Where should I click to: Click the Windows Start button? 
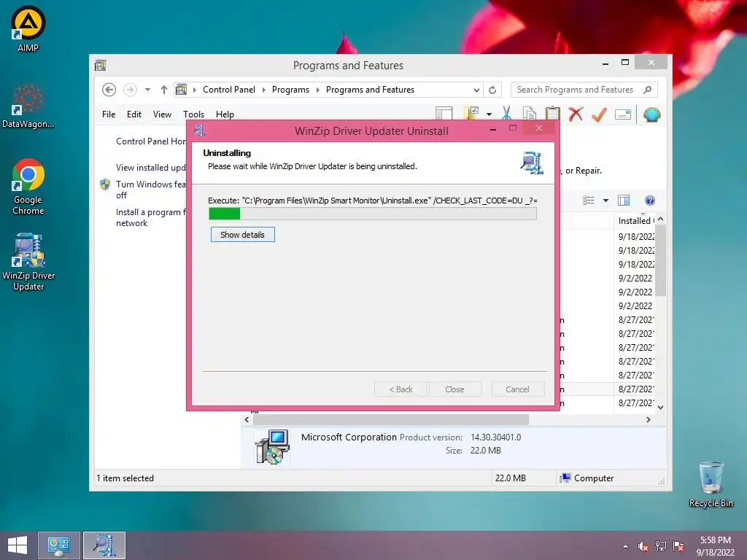18,545
